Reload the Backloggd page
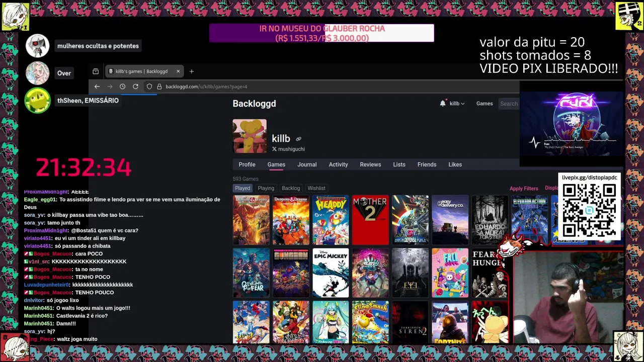Viewport: 644px width, 362px height. click(x=135, y=86)
